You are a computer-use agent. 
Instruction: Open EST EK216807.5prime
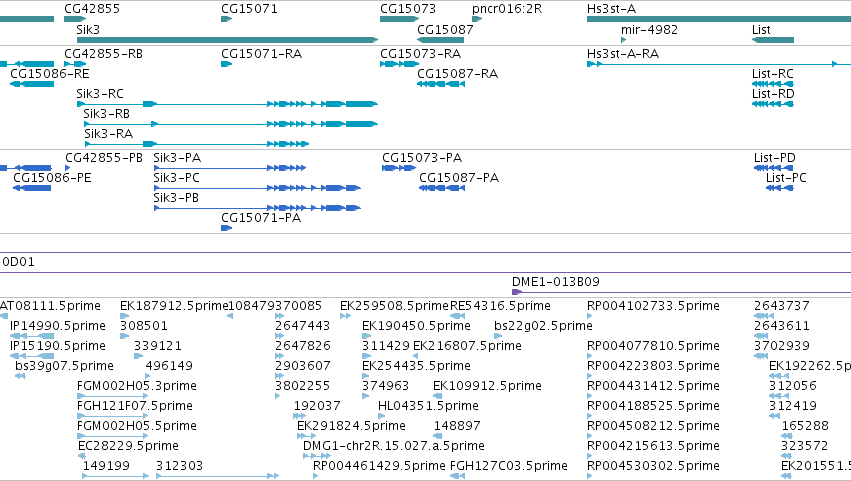coord(467,346)
